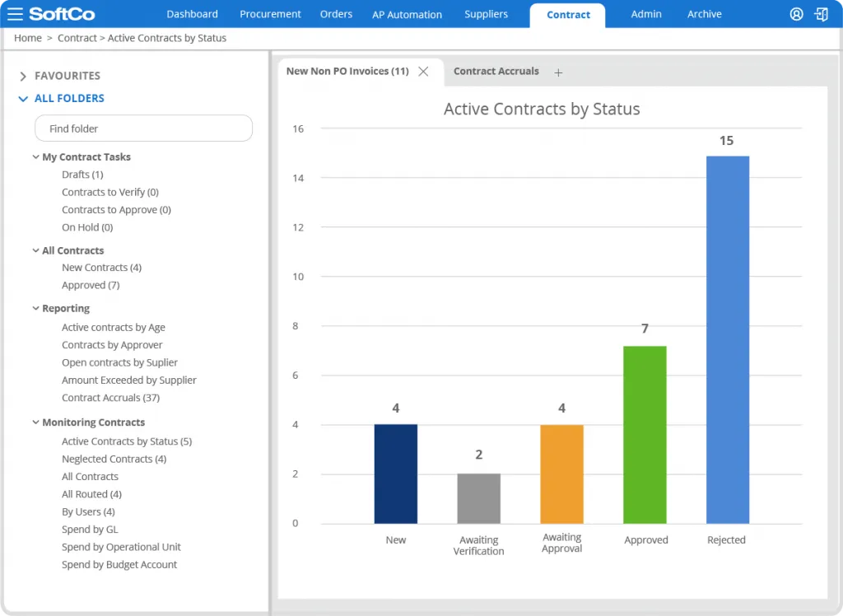843x616 pixels.
Task: Collapse the All Folders section
Action: pyautogui.click(x=23, y=98)
